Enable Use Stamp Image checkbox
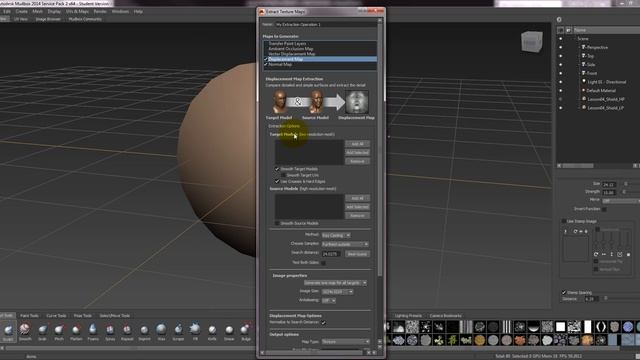Image resolution: width=640 pixels, height=360 pixels. pyautogui.click(x=564, y=221)
